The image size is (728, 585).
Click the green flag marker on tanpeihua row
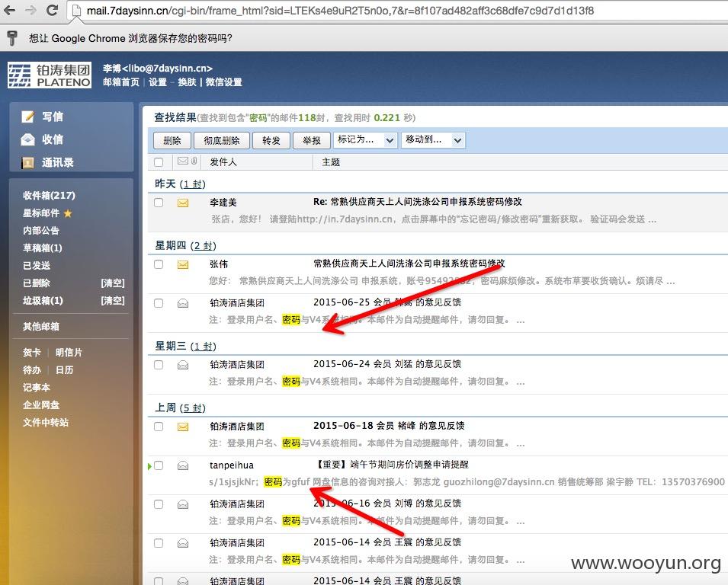pos(149,465)
